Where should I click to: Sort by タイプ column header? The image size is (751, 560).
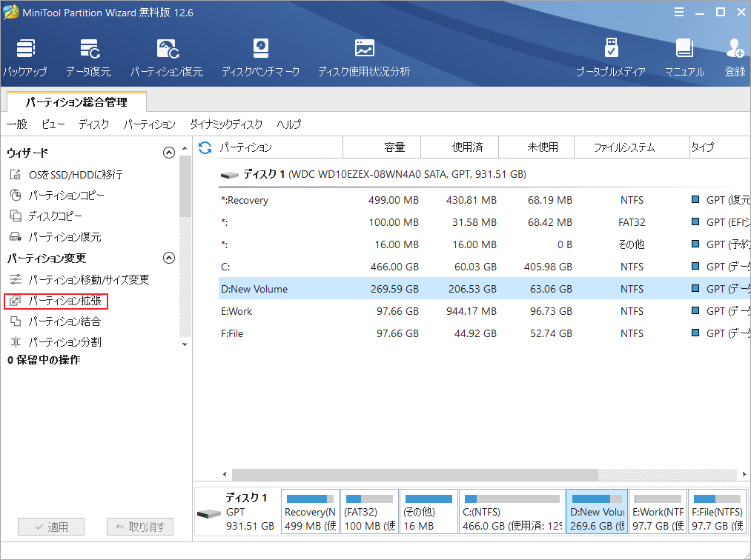click(x=719, y=147)
